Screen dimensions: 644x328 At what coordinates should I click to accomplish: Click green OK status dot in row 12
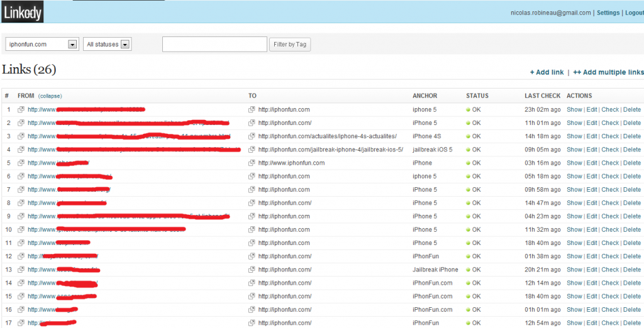(468, 256)
